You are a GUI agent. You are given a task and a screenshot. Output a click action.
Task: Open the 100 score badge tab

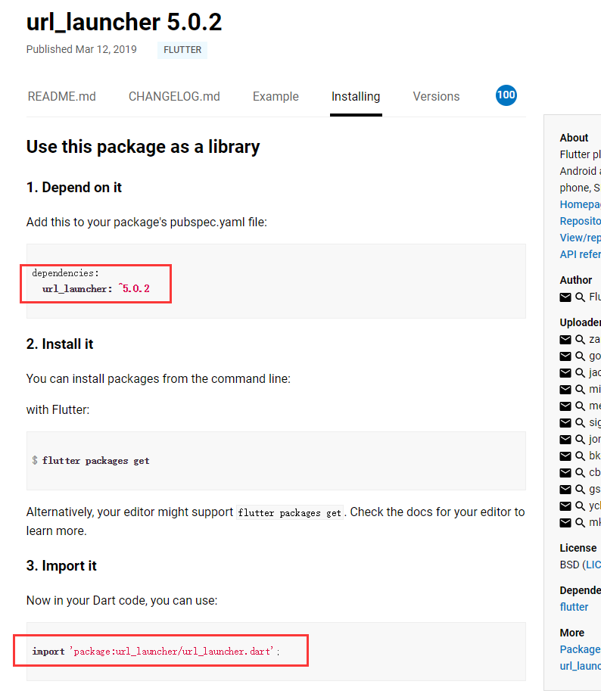tap(506, 95)
